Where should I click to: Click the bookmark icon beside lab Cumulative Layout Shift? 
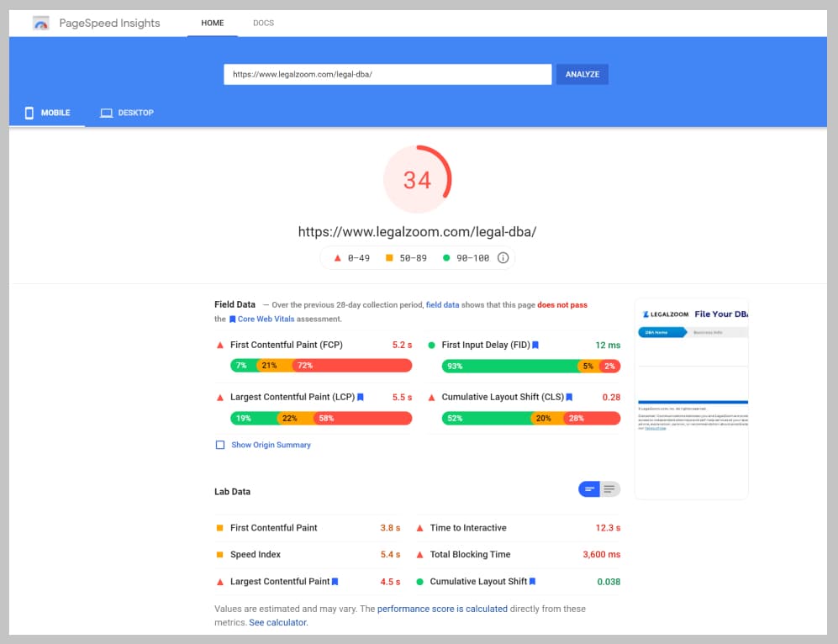tap(532, 582)
